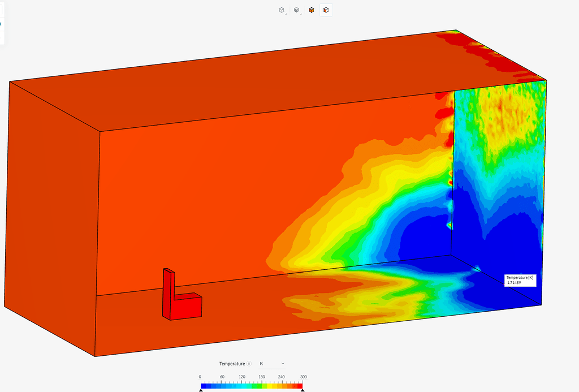Image resolution: width=579 pixels, height=392 pixels.
Task: Open the K units dropdown
Action: 283,364
